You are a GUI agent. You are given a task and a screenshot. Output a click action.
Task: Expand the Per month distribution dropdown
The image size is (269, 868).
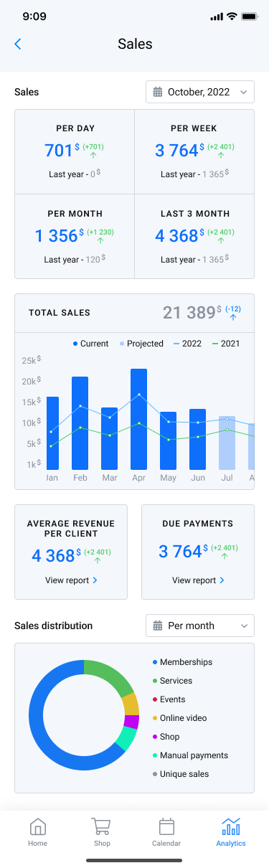pyautogui.click(x=200, y=626)
